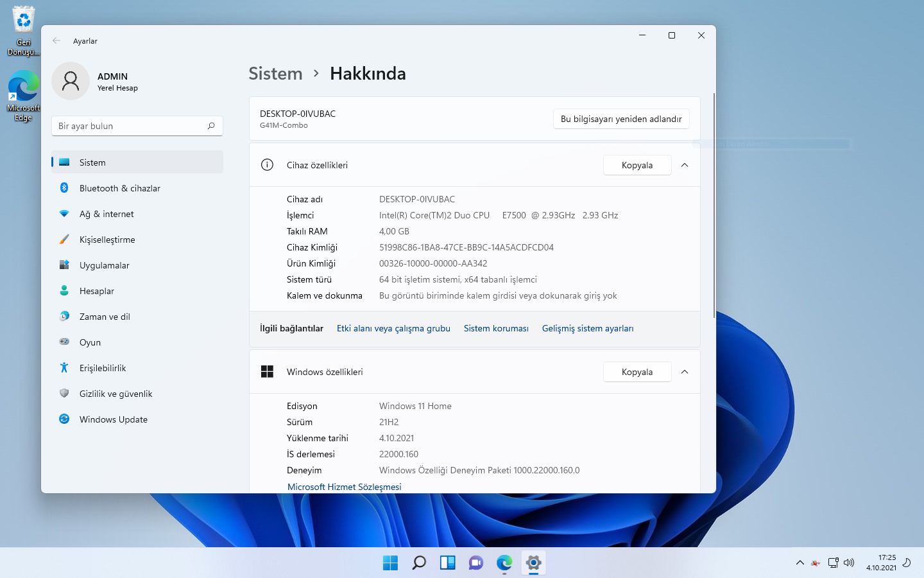Collapse the Cihaz özellikleri section
The height and width of the screenshot is (578, 924).
coord(685,165)
